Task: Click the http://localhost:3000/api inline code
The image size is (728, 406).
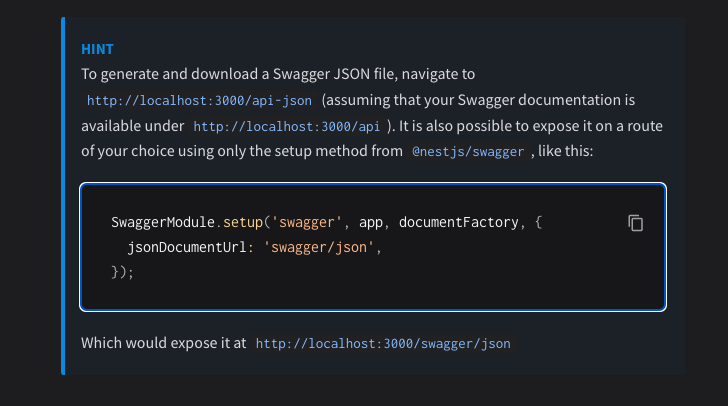Action: [x=286, y=126]
